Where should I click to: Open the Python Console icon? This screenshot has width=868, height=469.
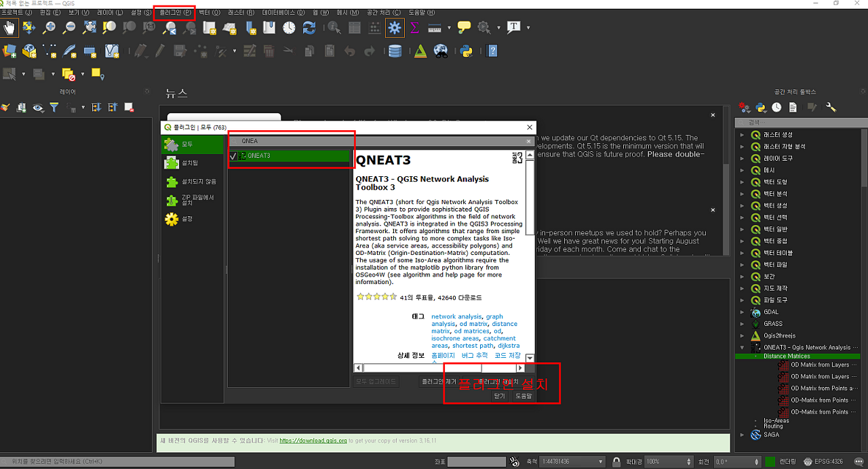[466, 51]
